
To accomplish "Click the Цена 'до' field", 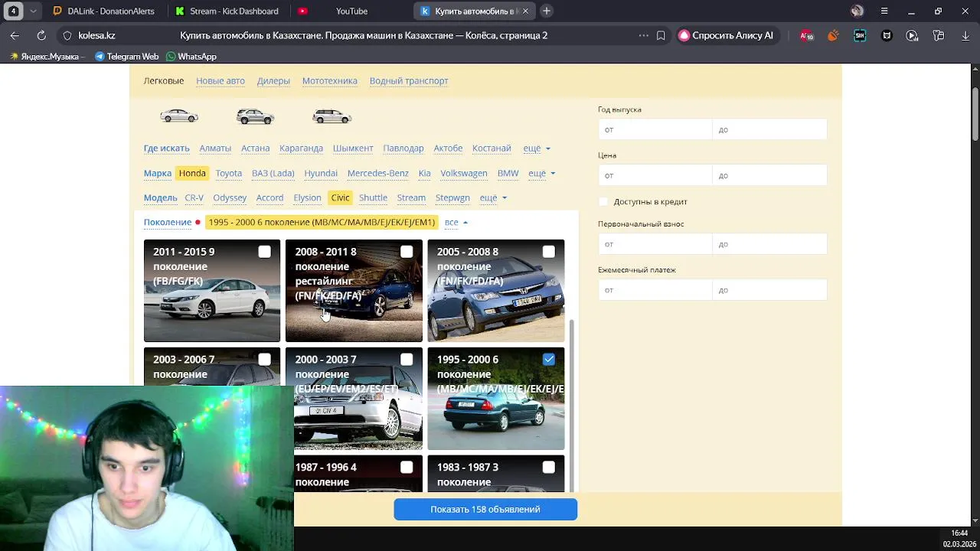I will [769, 175].
